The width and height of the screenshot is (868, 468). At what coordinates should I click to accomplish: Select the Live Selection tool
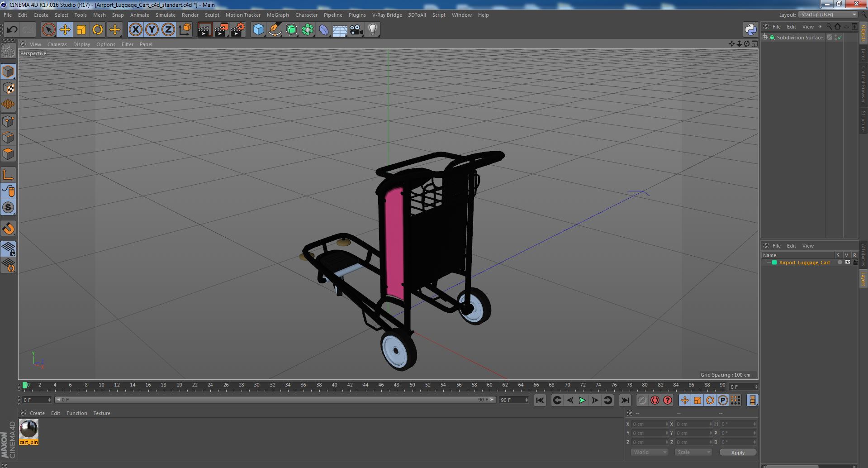pos(48,30)
